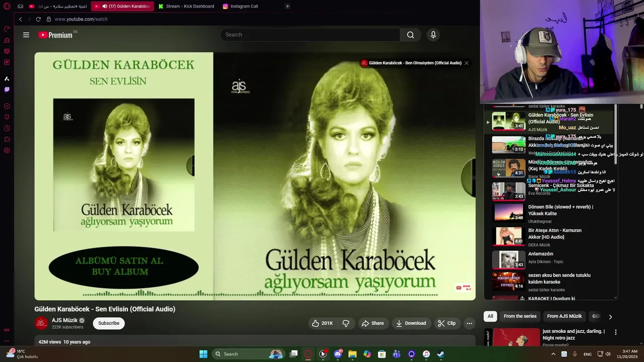Open Steam from the taskbar
The width and height of the screenshot is (644, 362).
pyautogui.click(x=441, y=354)
